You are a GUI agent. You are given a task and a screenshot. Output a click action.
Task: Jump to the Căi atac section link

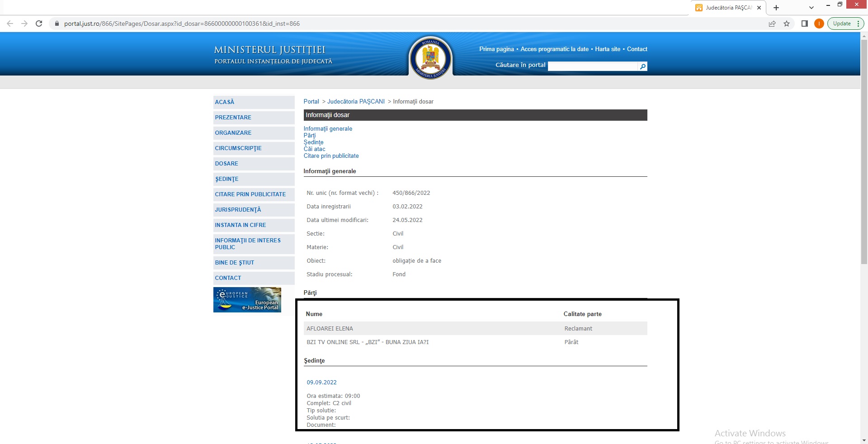[x=314, y=149]
